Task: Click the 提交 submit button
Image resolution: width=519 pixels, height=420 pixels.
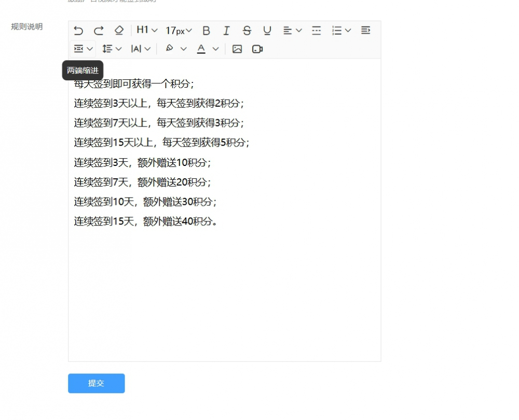Action: point(96,383)
